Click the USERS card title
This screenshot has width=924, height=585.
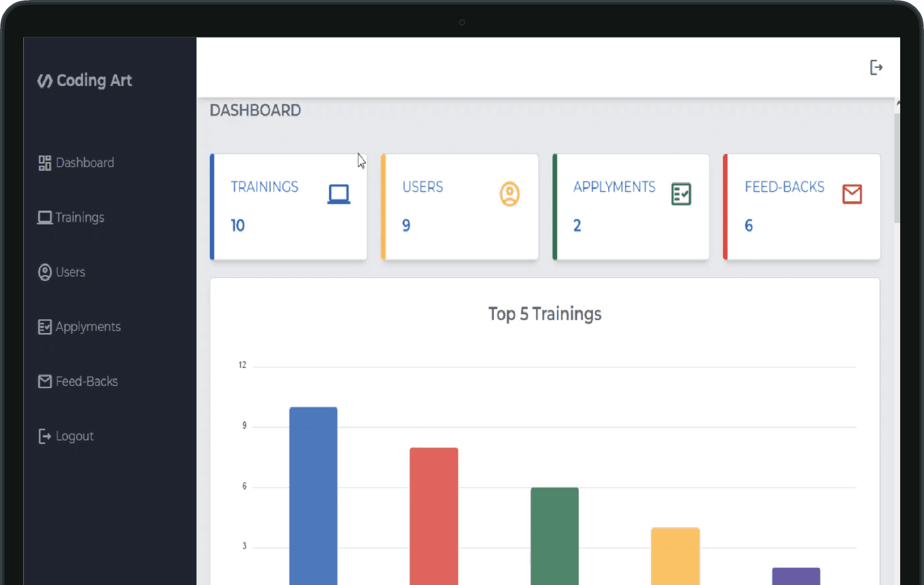(x=423, y=186)
